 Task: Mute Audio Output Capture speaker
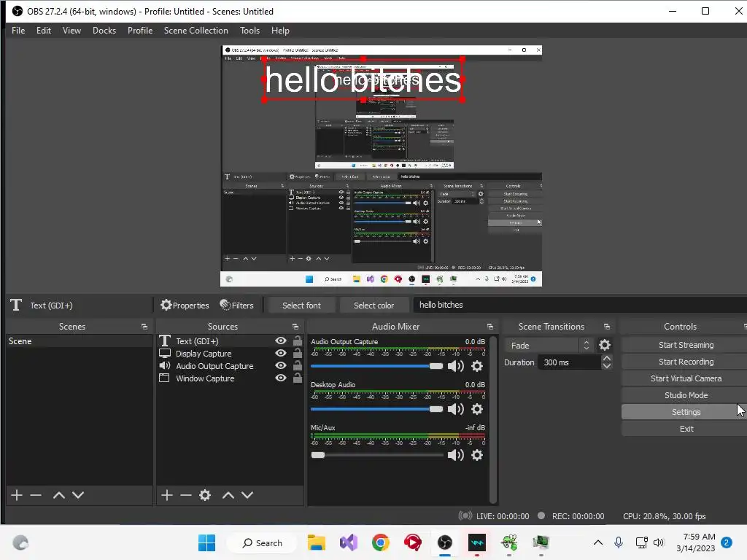coord(456,366)
